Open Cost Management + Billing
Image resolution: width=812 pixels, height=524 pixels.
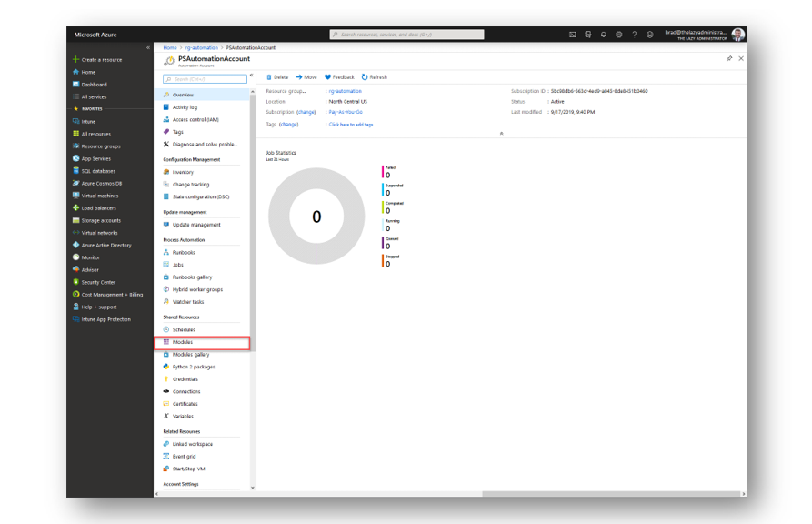(107, 295)
